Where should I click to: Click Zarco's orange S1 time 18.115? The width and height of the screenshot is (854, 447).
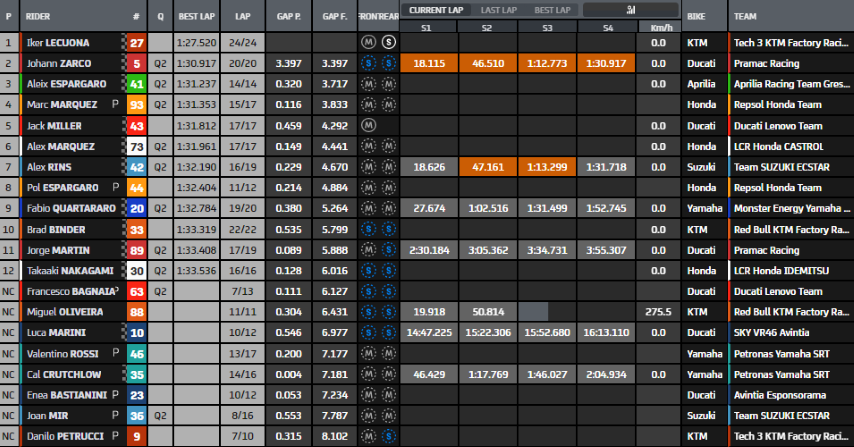pyautogui.click(x=429, y=63)
